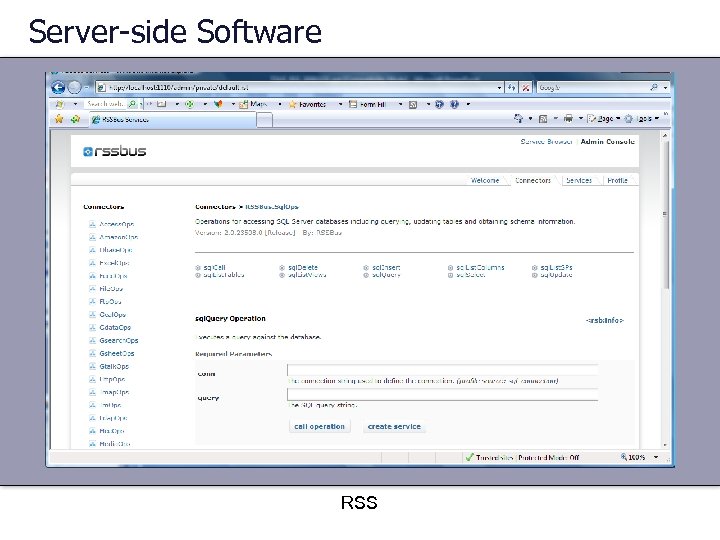Viewport: 720px width, 540px height.
Task: Click the search magnifier in Google box
Action: (x=654, y=87)
